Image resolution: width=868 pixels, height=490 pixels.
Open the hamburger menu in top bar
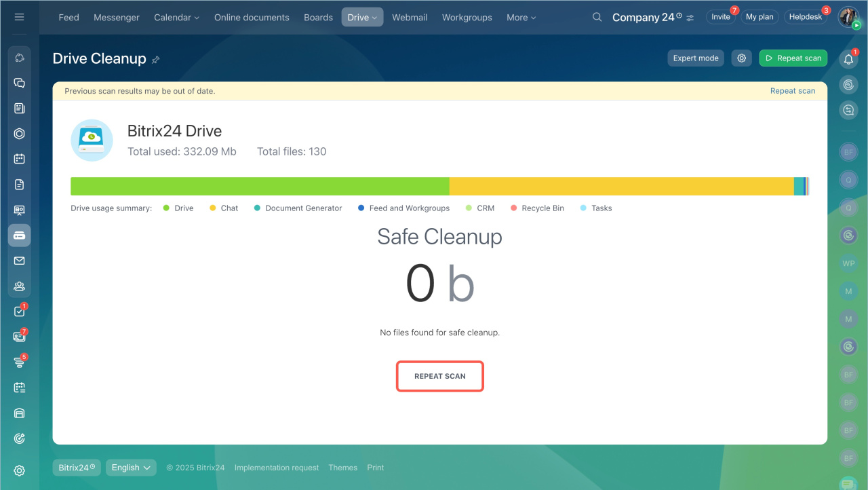(19, 17)
